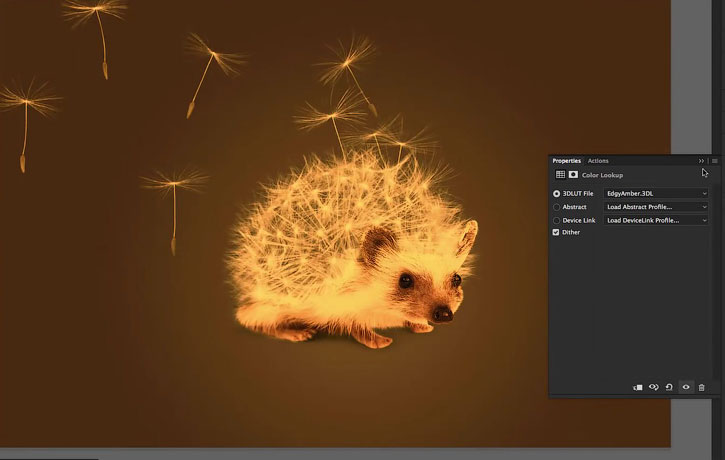Select the Abstract radio button
The image size is (725, 460).
coord(557,207)
